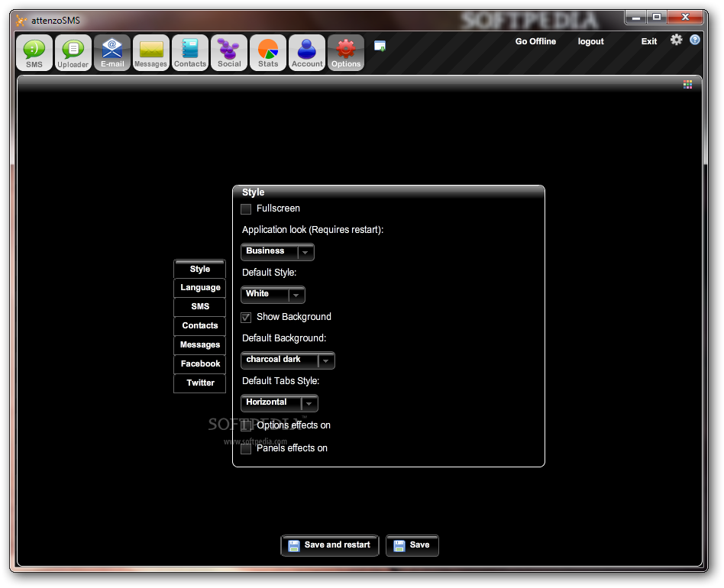Click the Default Style label
Image resolution: width=724 pixels, height=588 pixels.
[269, 273]
